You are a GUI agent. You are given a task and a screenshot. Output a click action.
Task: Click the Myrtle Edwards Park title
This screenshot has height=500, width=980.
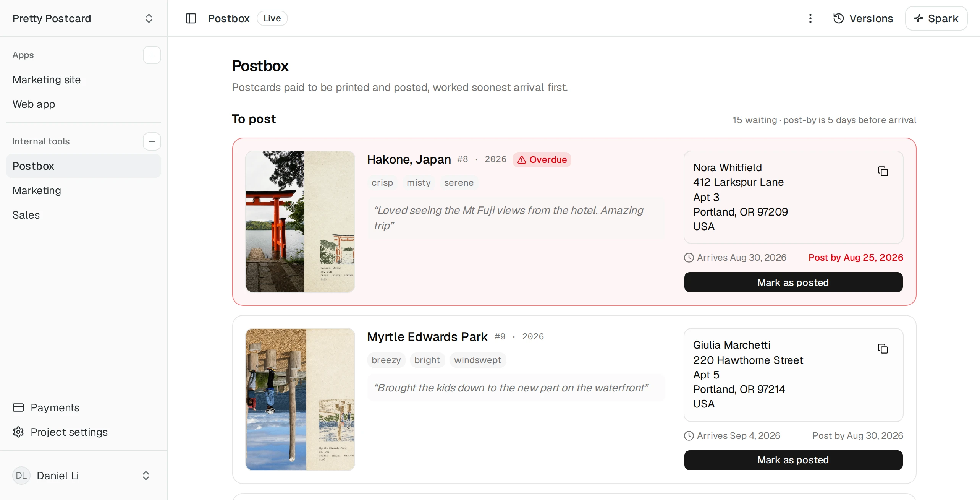427,337
